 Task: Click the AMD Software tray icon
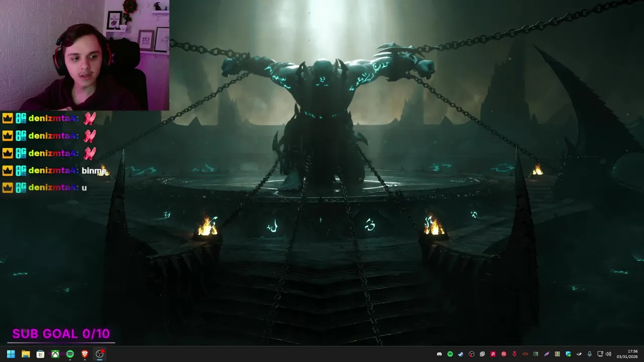pos(493,354)
